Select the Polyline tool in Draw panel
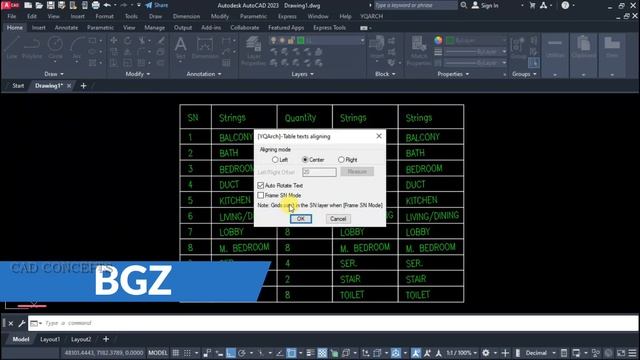This screenshot has height=360, width=640. [x=32, y=48]
